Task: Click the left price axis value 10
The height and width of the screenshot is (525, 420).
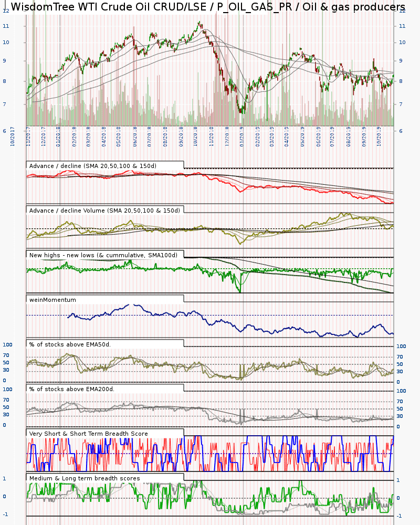Action: (x=6, y=42)
